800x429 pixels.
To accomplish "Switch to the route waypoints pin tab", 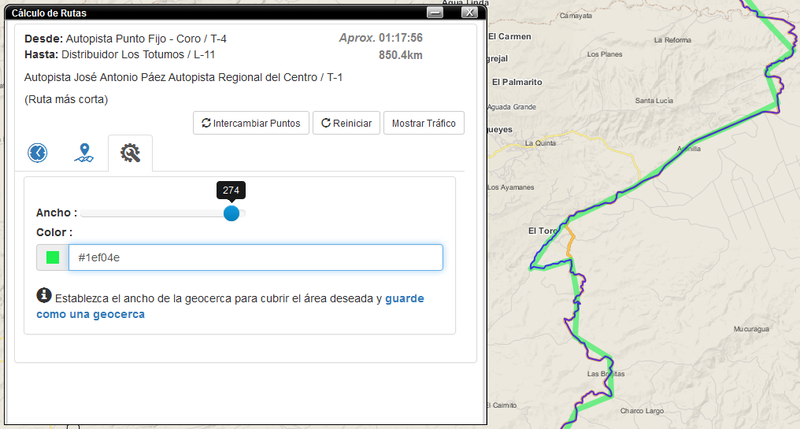I will pos(84,153).
